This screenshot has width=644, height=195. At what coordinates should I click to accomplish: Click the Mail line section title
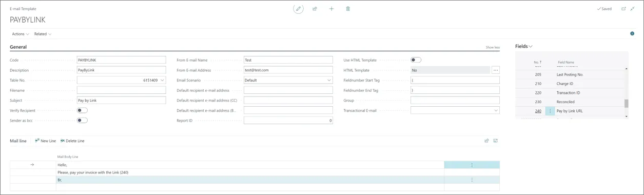point(18,141)
